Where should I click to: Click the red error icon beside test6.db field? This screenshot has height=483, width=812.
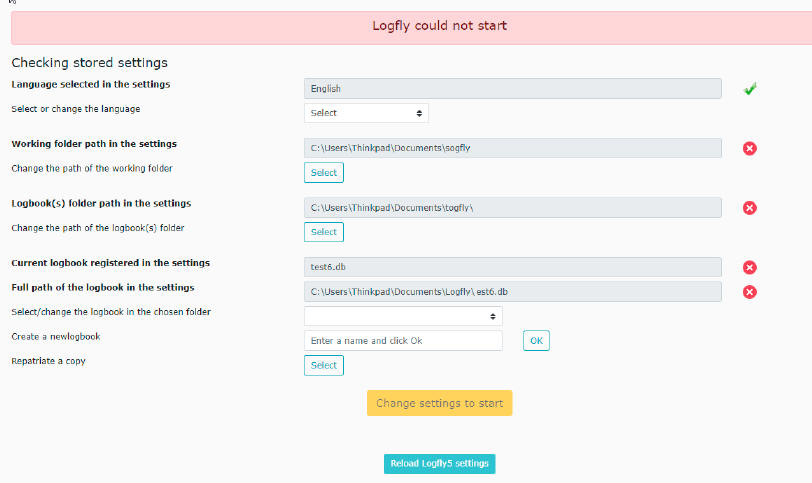click(x=749, y=268)
